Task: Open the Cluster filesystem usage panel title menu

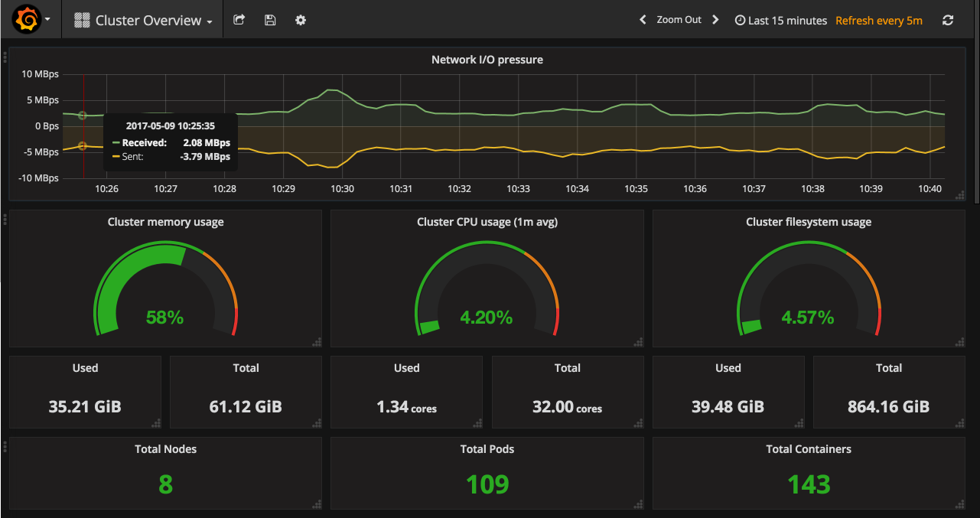Action: (x=809, y=222)
